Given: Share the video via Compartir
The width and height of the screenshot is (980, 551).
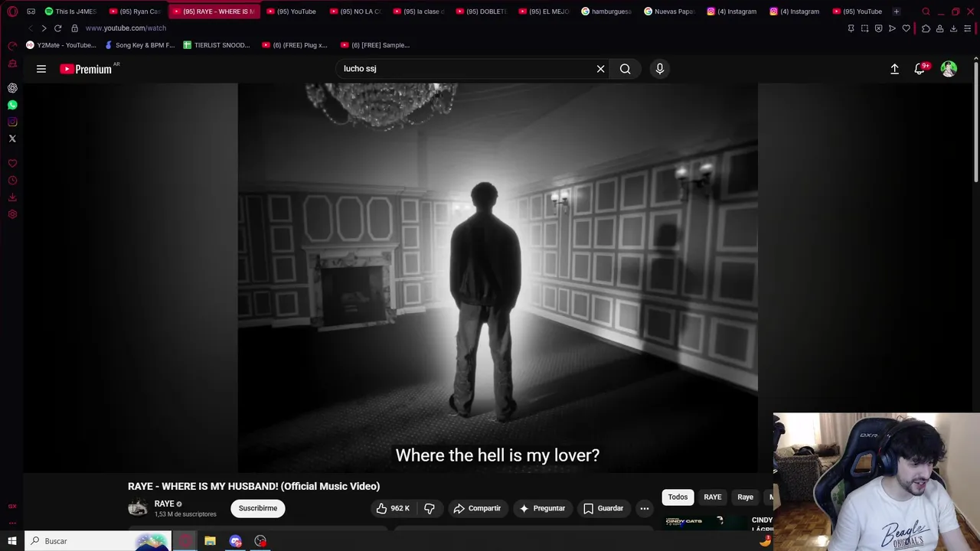Looking at the screenshot, I should (476, 508).
